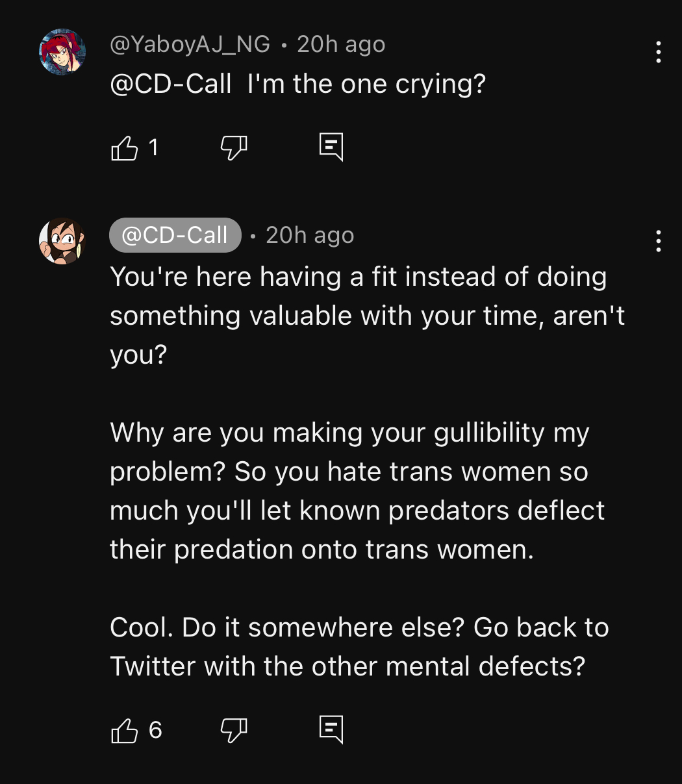Tap the like count 1
This screenshot has height=784, width=682.
[x=153, y=148]
